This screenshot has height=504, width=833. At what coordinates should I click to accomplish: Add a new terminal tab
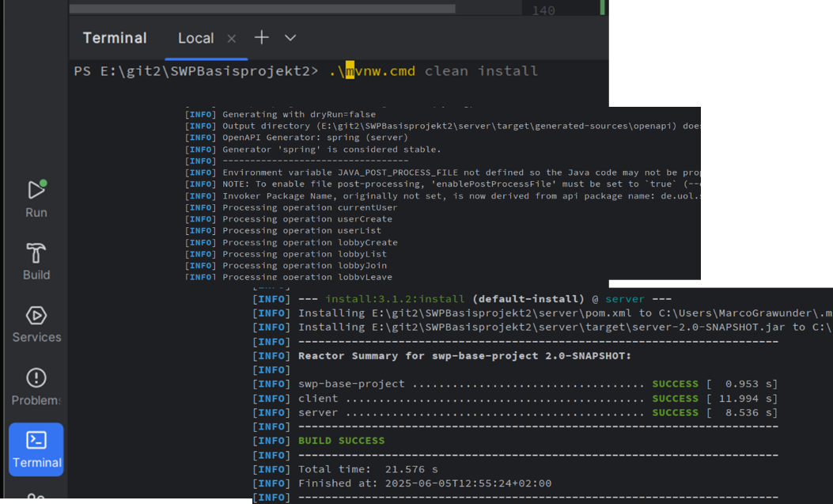coord(262,38)
